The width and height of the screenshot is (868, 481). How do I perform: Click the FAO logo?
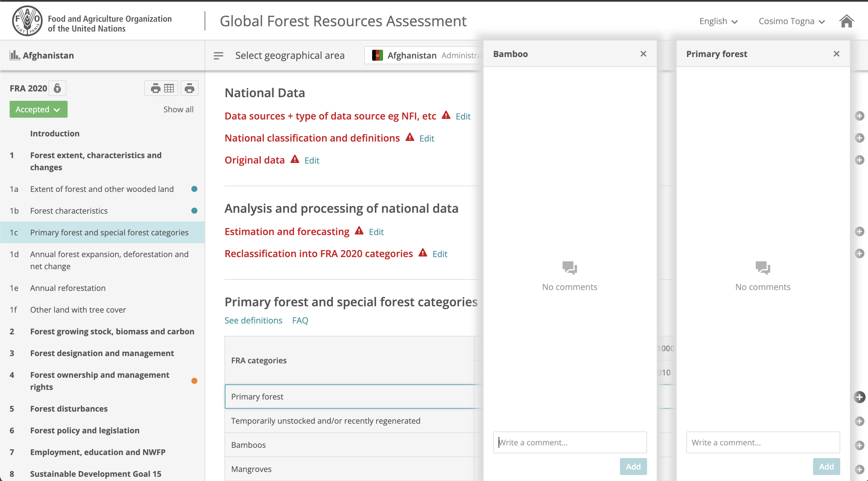tap(28, 21)
